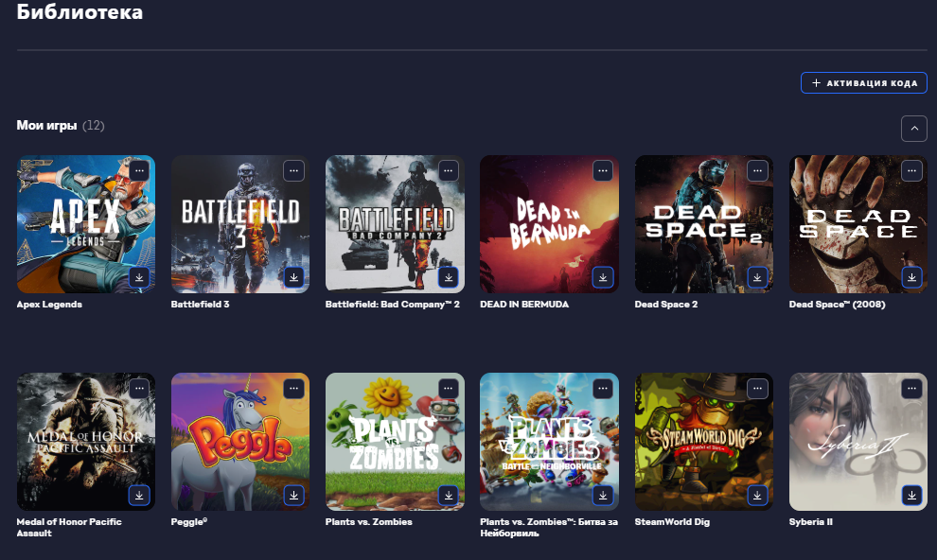Click the Peggle title text
Image resolution: width=937 pixels, height=560 pixels.
click(189, 522)
